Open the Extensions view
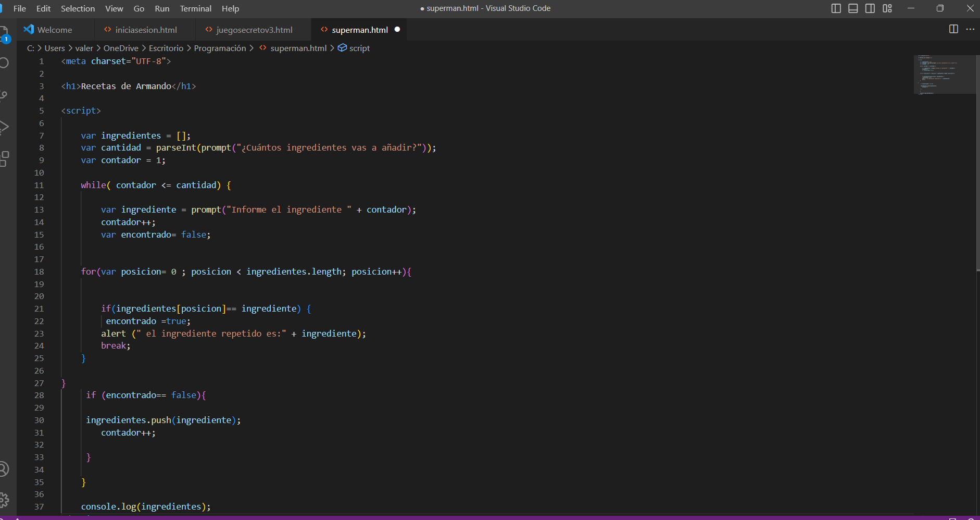980x520 pixels. click(x=4, y=158)
